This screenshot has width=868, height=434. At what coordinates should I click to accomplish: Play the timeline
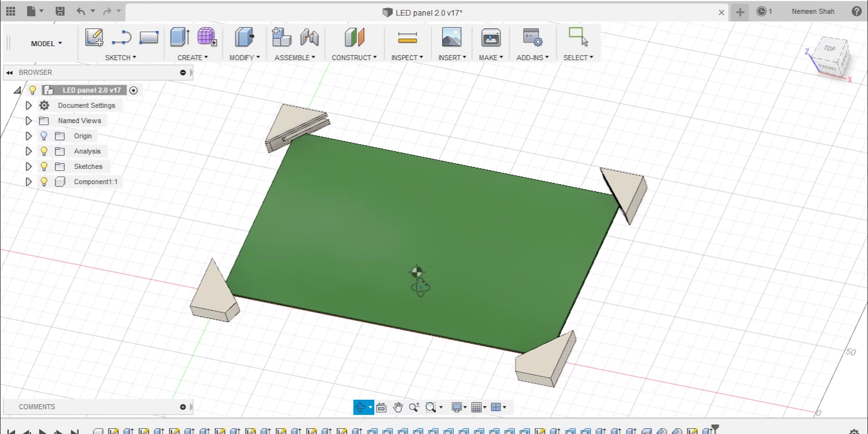coord(42,432)
